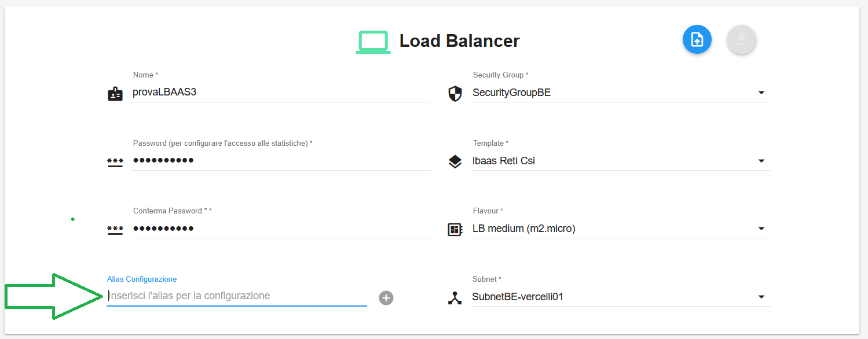Add alias with the grey plus icon
Image resolution: width=868 pixels, height=339 pixels.
pos(386,298)
